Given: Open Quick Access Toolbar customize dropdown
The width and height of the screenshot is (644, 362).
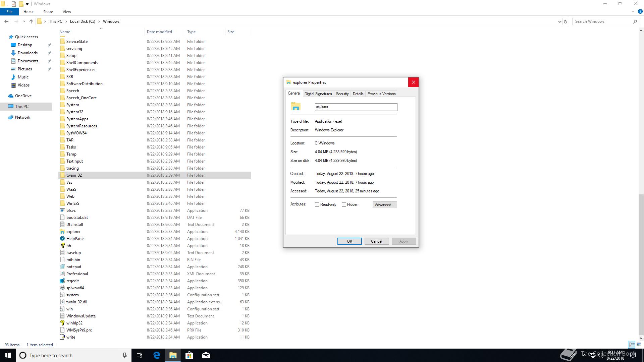Looking at the screenshot, I should pos(27,4).
